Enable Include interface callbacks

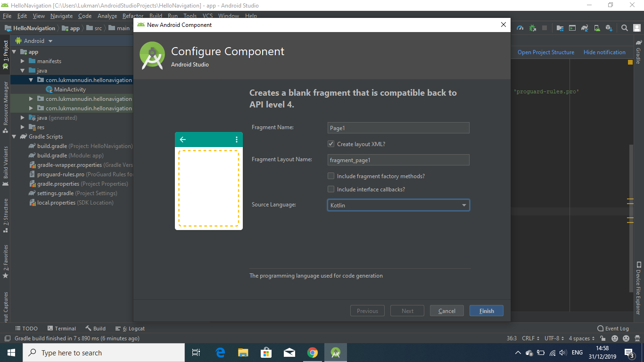331,189
